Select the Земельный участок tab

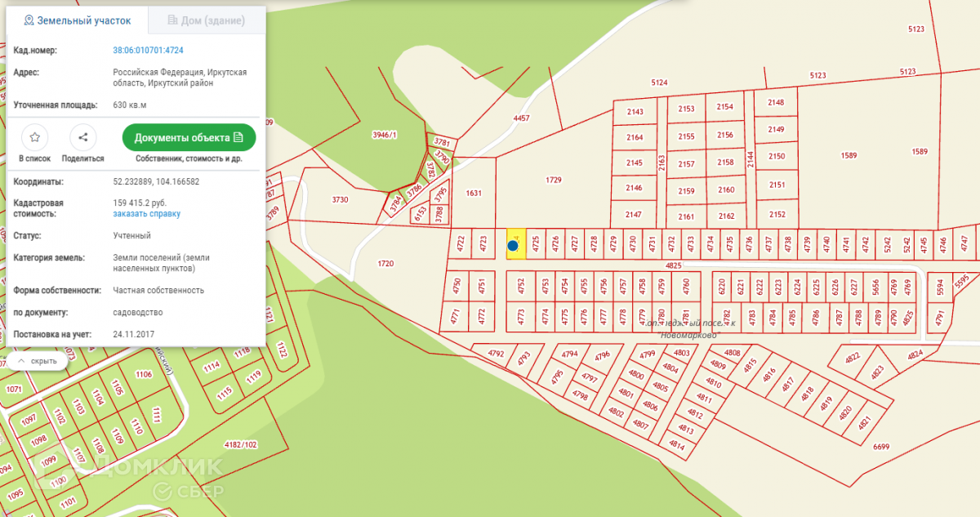(78, 20)
